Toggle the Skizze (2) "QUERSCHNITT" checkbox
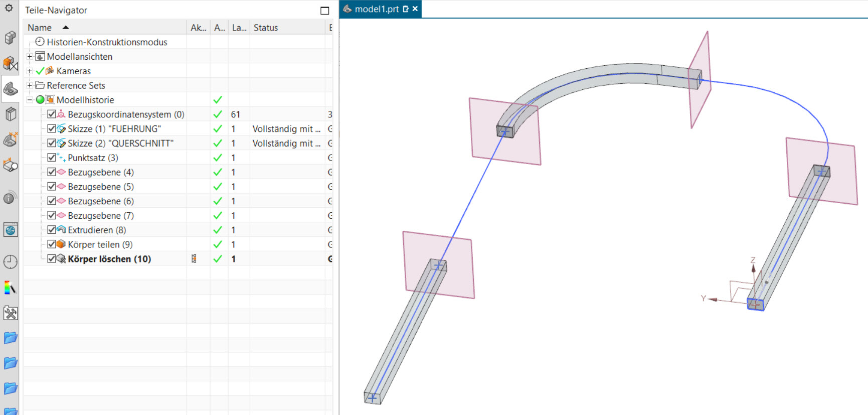Screen dimensions: 868x415 click(x=52, y=143)
